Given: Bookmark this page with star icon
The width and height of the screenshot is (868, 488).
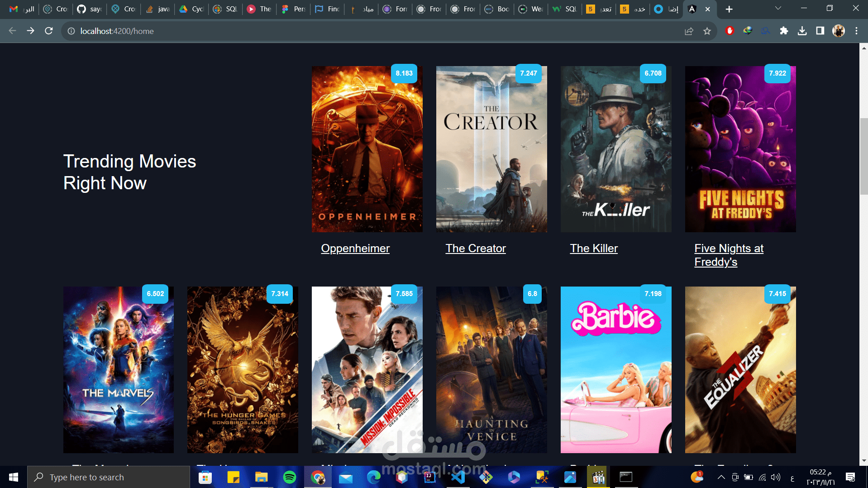Looking at the screenshot, I should 707,31.
